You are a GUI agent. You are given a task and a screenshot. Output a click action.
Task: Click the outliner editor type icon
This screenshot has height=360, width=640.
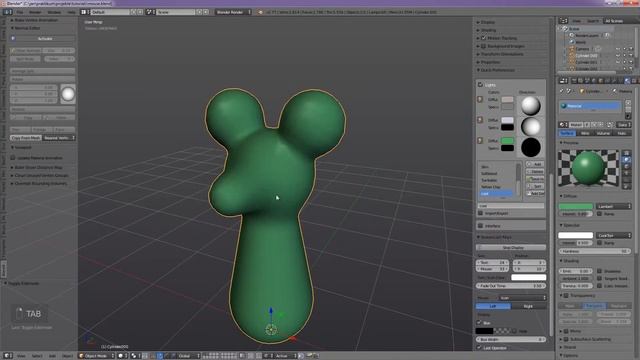click(563, 21)
